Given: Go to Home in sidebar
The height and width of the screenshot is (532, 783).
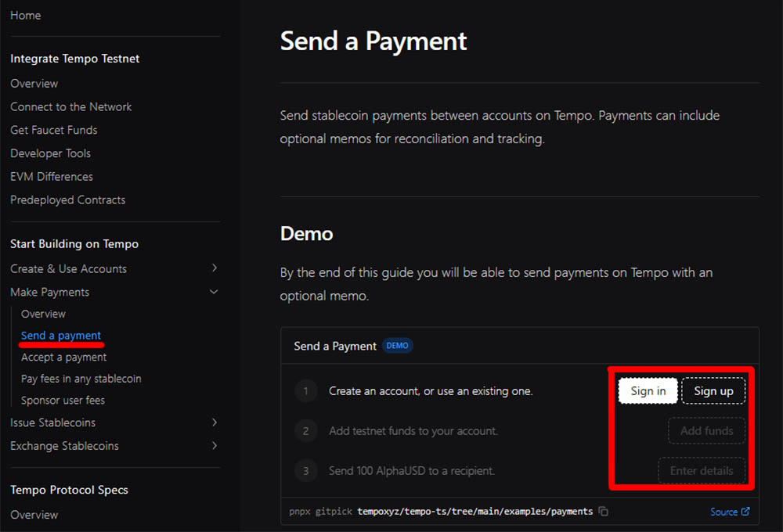Looking at the screenshot, I should click(x=26, y=16).
